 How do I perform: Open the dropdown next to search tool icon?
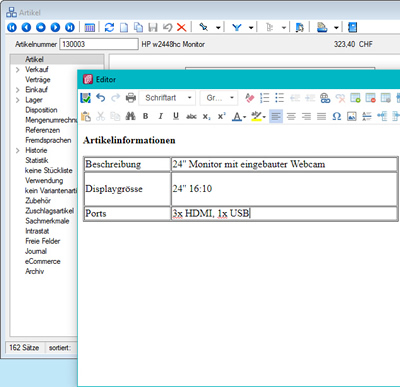(x=218, y=28)
